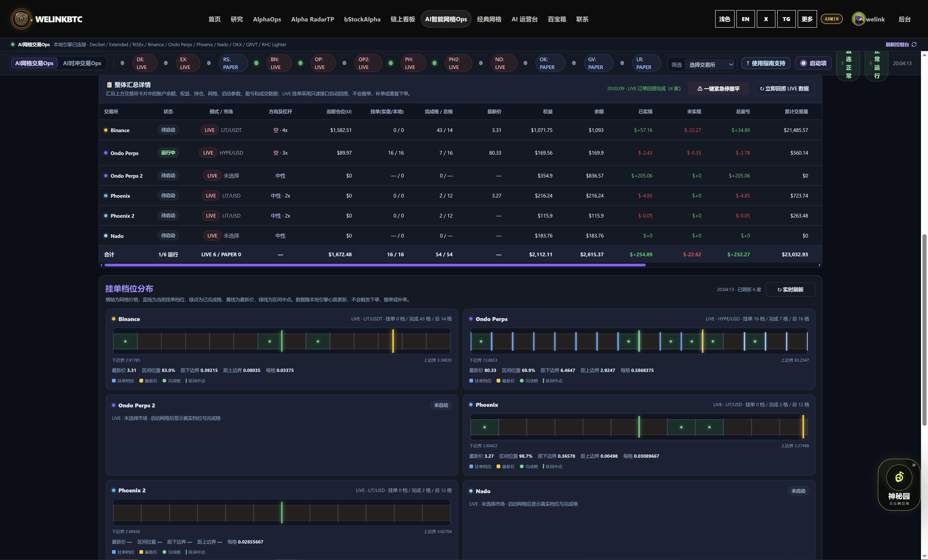Open the 选择交易所 filter dropdown
The height and width of the screenshot is (560, 928).
[710, 64]
